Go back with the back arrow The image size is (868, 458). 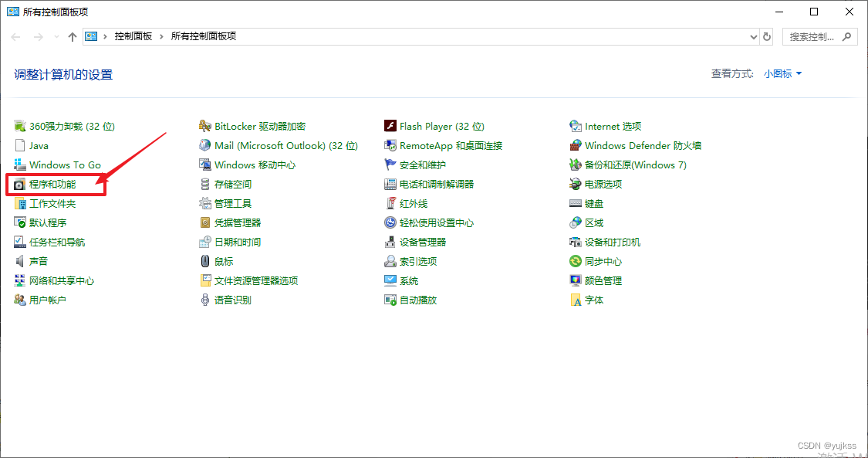click(x=15, y=36)
